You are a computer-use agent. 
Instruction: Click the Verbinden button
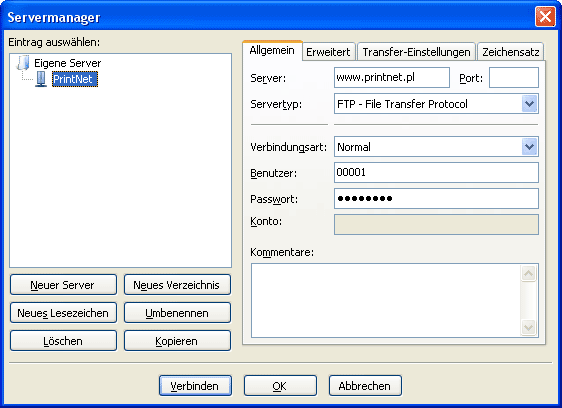(x=195, y=386)
